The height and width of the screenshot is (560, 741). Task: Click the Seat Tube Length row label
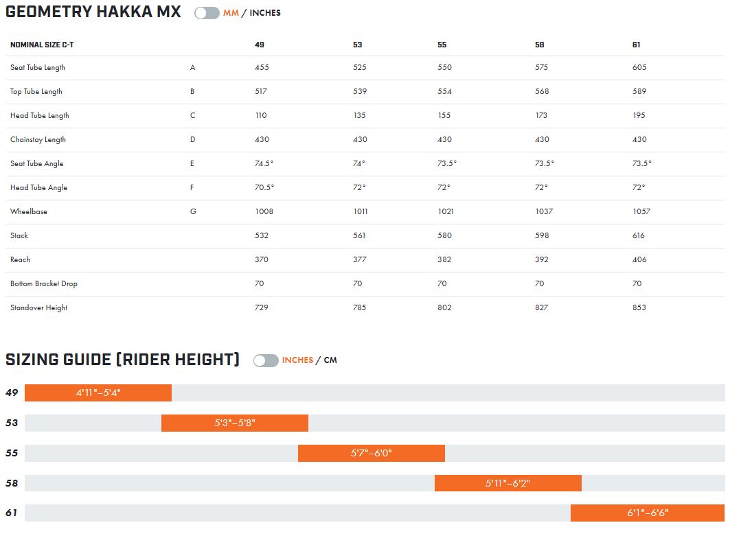pyautogui.click(x=38, y=68)
